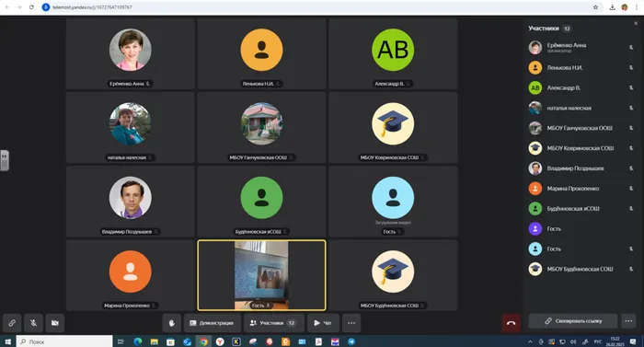Click the microphone icon for Владимир Позднышев in list
This screenshot has width=644, height=347.
(631, 168)
